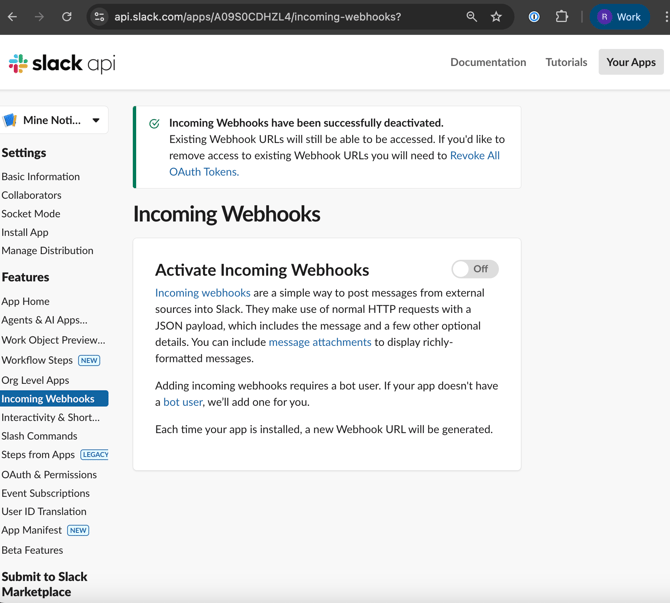
Task: Select OAuth & Permissions in the sidebar
Action: pyautogui.click(x=49, y=475)
